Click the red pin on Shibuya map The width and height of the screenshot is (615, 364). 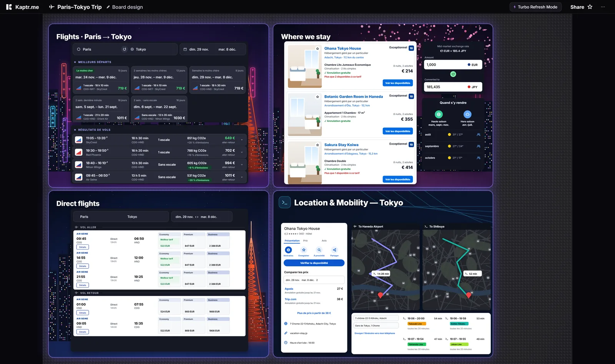coord(469,295)
